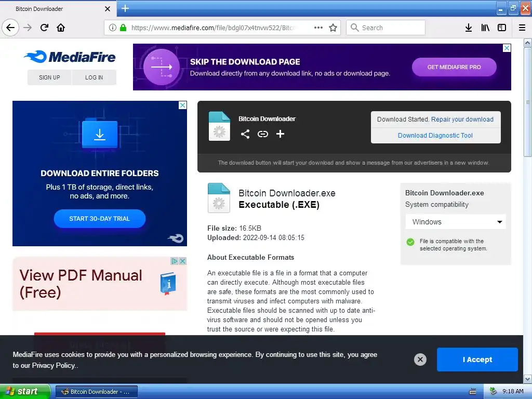This screenshot has height=399, width=532.
Task: Click the LOG IN button
Action: tap(94, 77)
